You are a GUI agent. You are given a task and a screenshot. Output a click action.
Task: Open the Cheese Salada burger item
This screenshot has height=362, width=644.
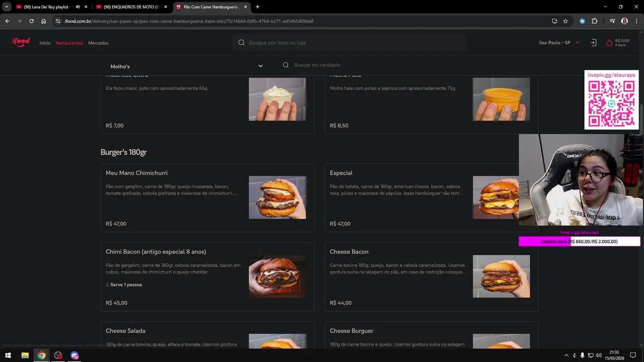click(207, 335)
